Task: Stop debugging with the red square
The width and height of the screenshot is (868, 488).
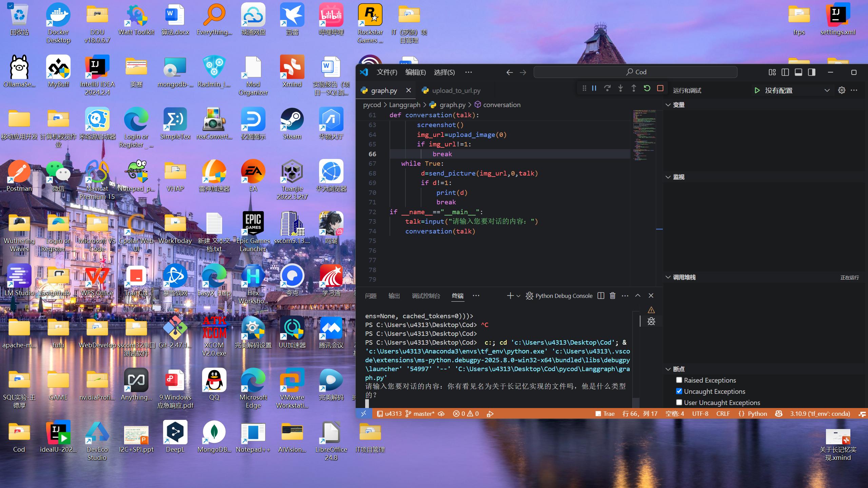Action: point(660,88)
